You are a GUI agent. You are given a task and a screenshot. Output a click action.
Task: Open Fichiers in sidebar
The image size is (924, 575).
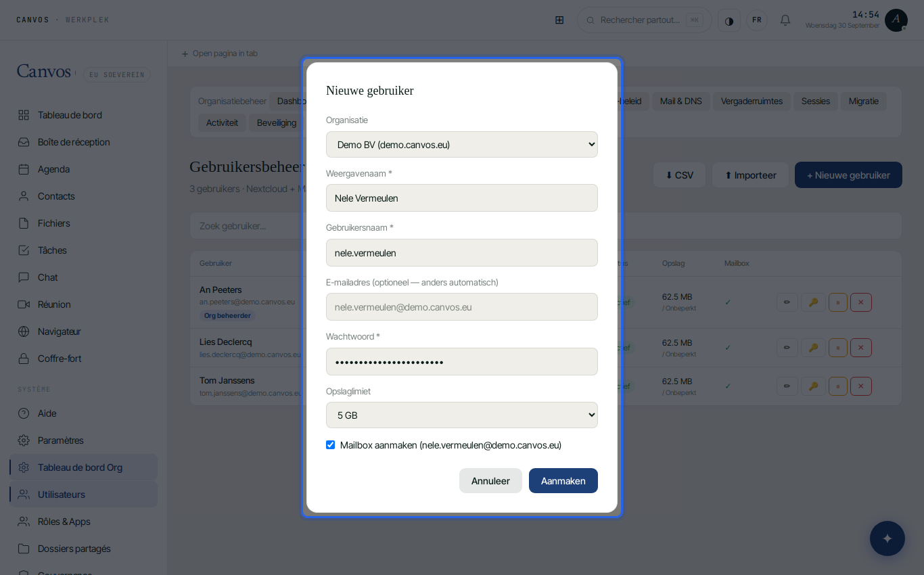click(83, 223)
